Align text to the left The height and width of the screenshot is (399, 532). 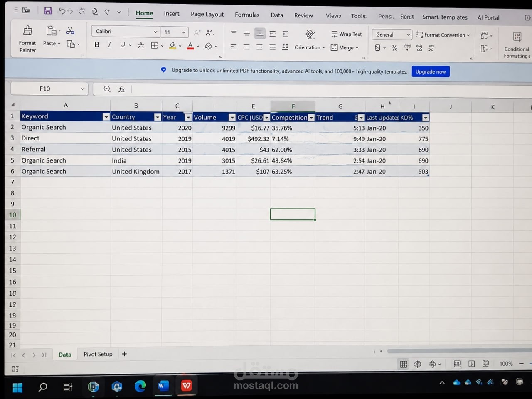point(234,47)
